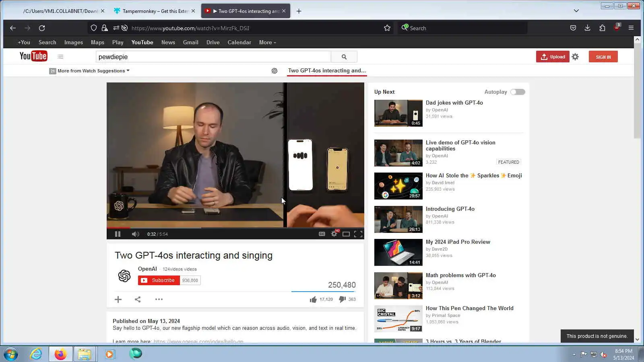This screenshot has height=362, width=644.
Task: Click the Share icon under video
Action: coord(138,299)
